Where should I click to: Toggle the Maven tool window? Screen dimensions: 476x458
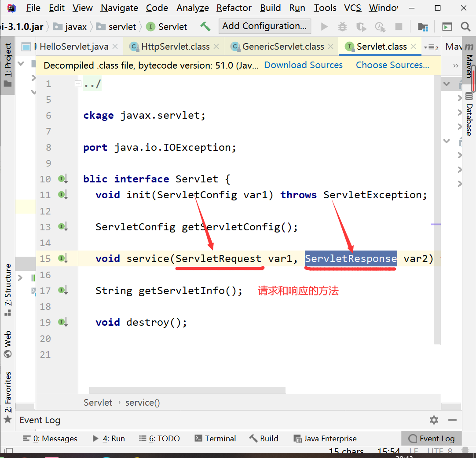point(469,62)
